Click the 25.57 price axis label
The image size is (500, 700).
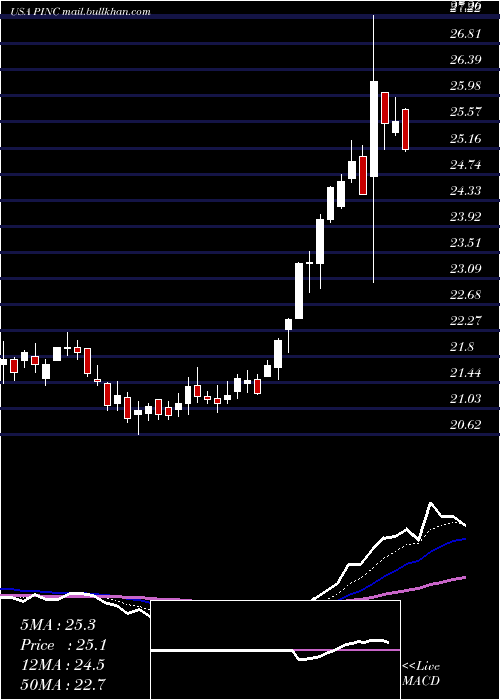coord(466,112)
